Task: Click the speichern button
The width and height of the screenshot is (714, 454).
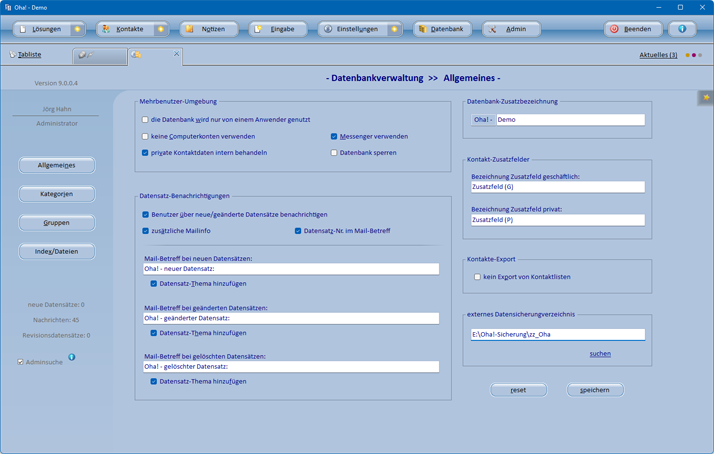Action: point(595,390)
